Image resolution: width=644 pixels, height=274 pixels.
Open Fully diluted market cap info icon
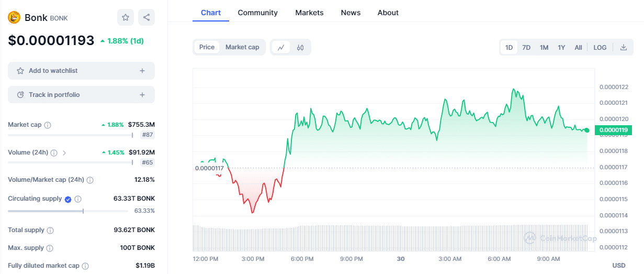click(85, 266)
